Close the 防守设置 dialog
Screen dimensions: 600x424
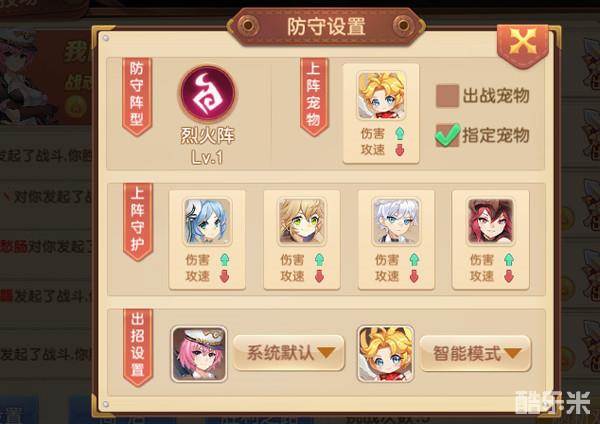(x=523, y=45)
